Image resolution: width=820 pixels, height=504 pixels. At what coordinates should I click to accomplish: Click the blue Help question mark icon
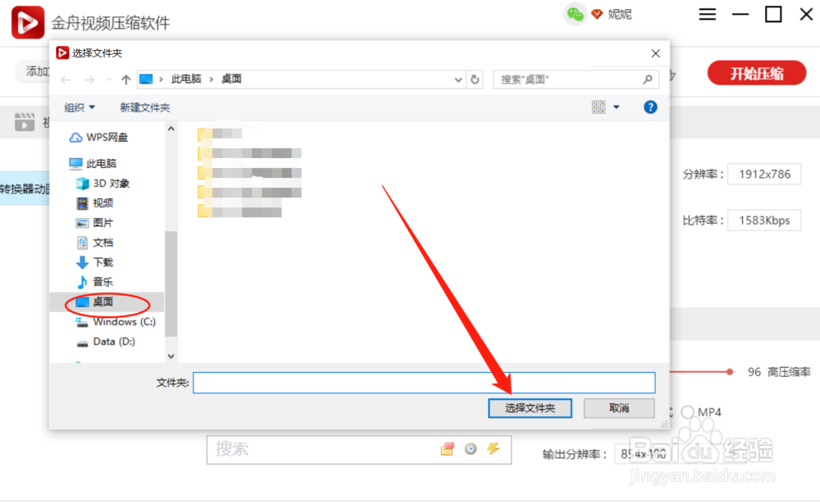(x=649, y=107)
